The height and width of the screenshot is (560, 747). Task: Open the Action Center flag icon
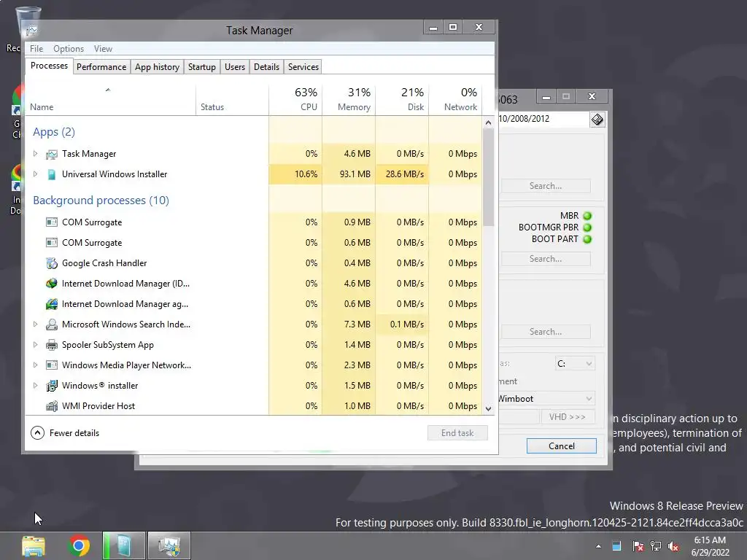point(638,546)
